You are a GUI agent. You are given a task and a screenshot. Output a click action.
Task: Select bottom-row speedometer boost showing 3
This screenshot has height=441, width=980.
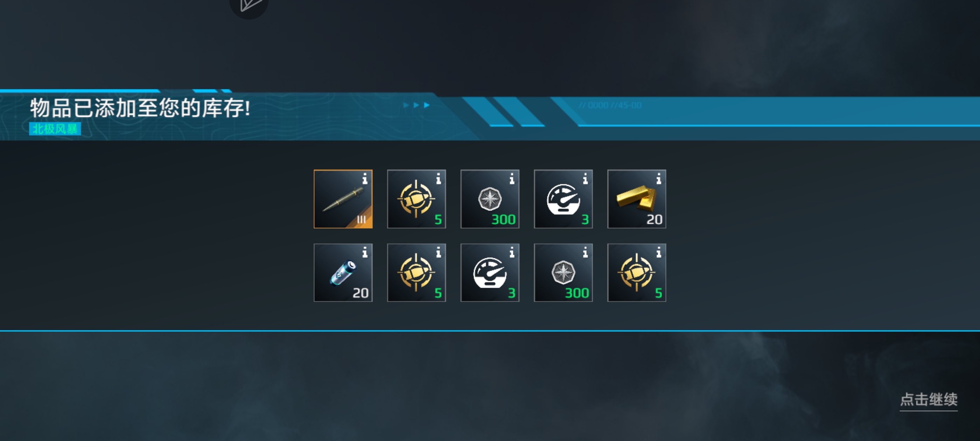pyautogui.click(x=490, y=272)
